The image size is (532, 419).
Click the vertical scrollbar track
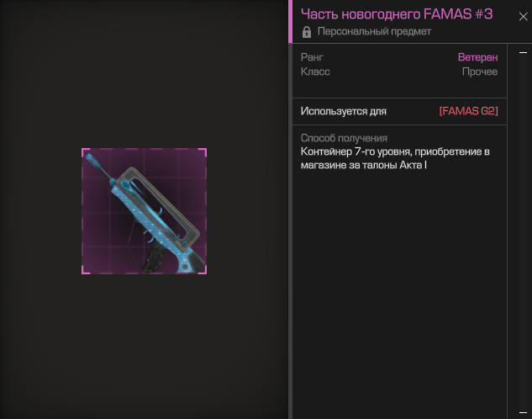524,232
